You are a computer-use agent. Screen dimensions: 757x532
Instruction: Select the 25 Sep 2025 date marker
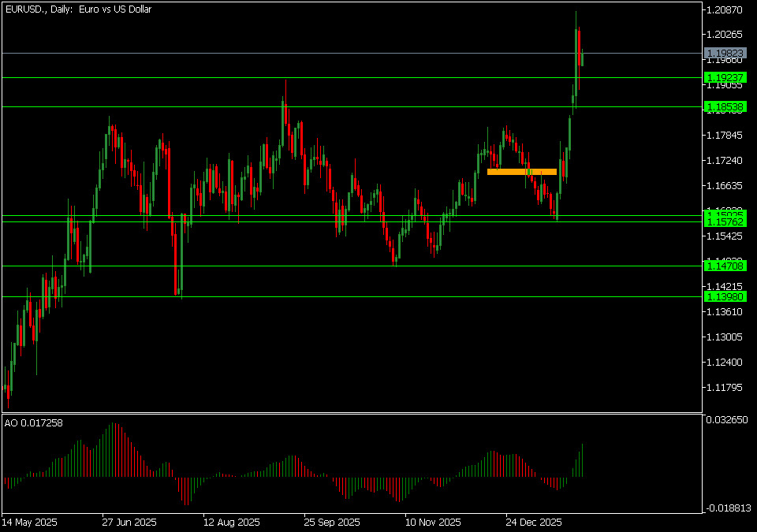pyautogui.click(x=332, y=522)
